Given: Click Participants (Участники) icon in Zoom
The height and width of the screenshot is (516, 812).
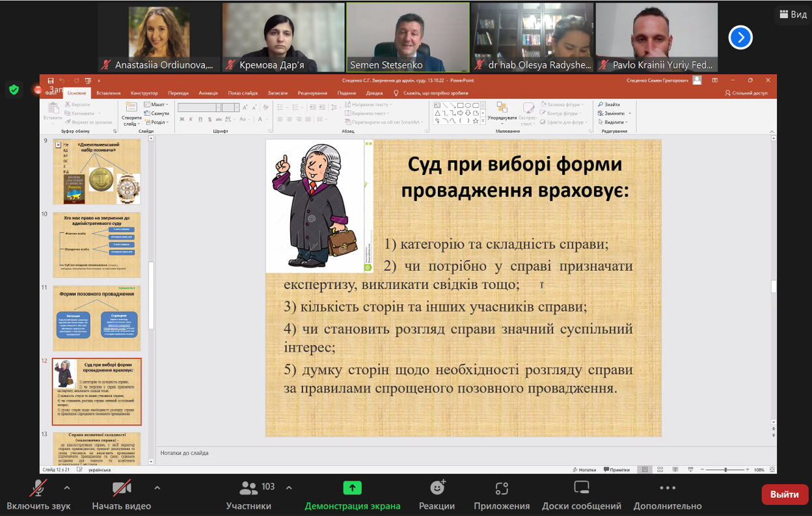Looking at the screenshot, I should point(249,488).
